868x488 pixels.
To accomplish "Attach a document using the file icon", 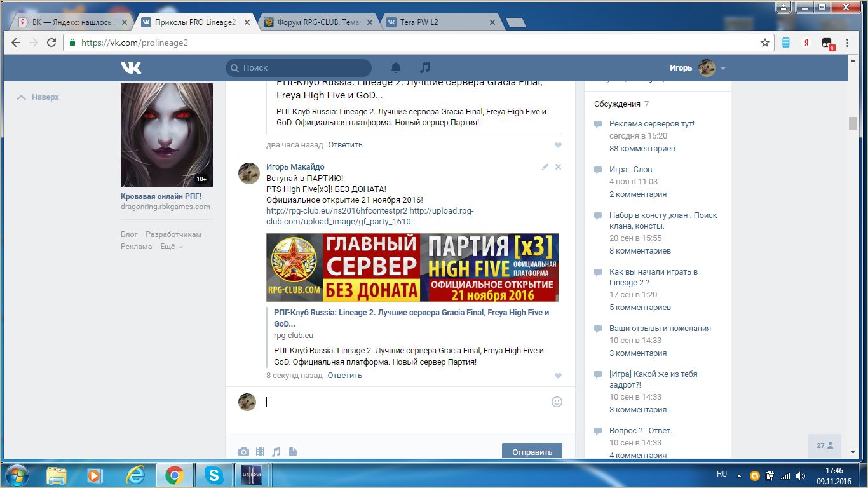I will pos(293,452).
